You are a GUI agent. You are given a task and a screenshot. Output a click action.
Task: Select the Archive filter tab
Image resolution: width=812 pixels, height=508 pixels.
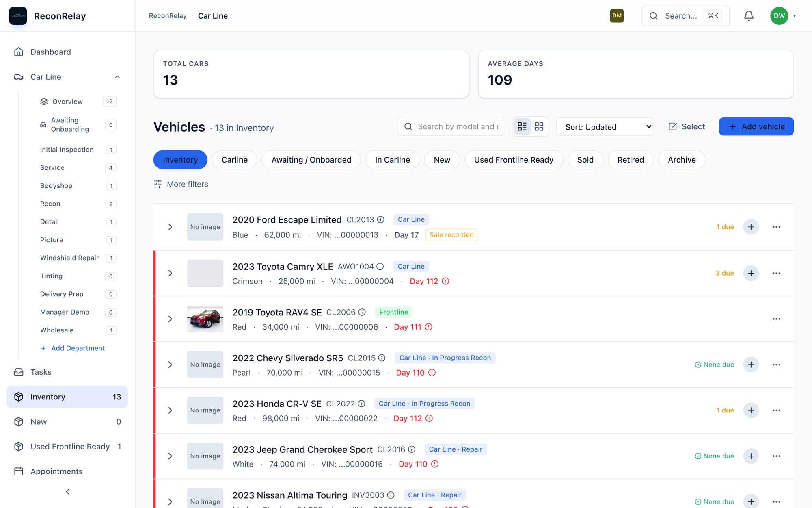coord(682,160)
